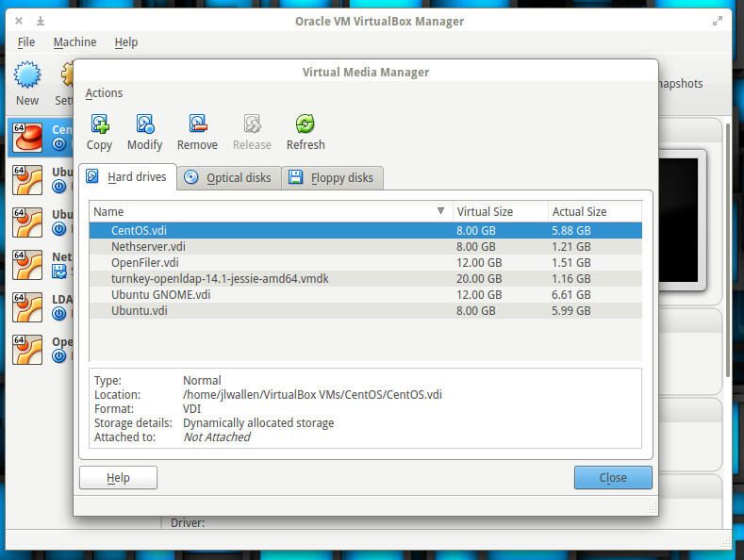Sort by the Actual Size column header
This screenshot has width=744, height=560.
click(x=595, y=212)
